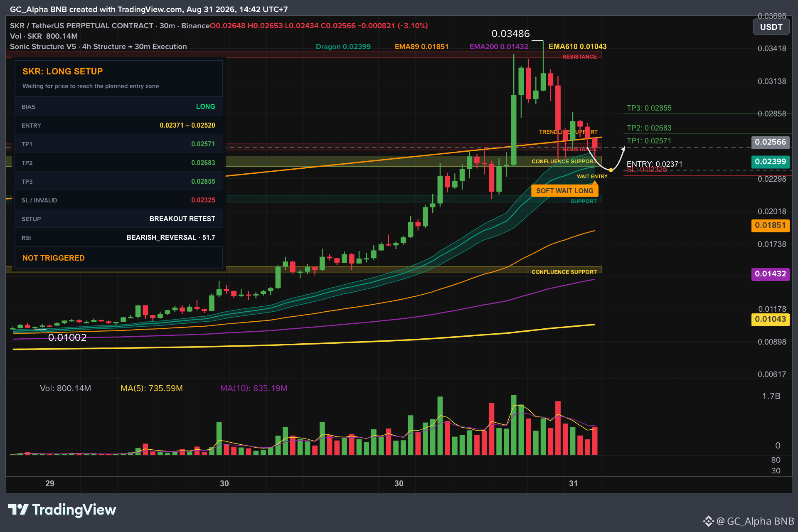
Task: Click the 'BREAKOUT RETEST' setup value
Action: click(x=182, y=219)
